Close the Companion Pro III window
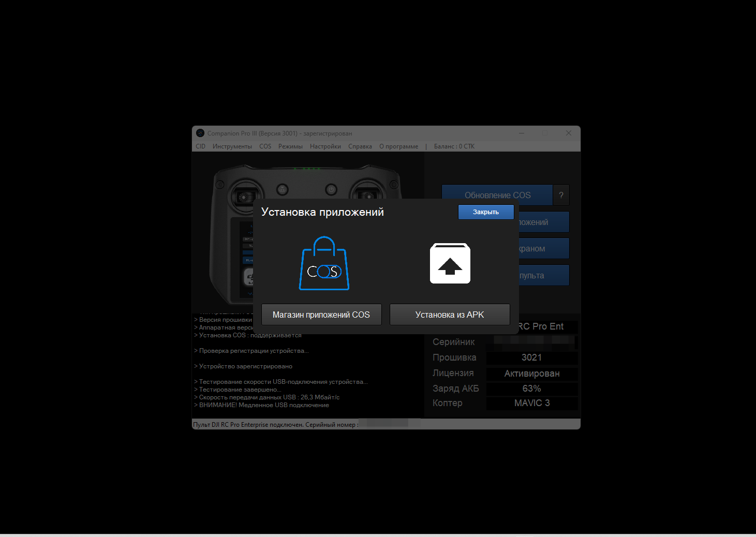Image resolution: width=756 pixels, height=537 pixels. point(568,133)
